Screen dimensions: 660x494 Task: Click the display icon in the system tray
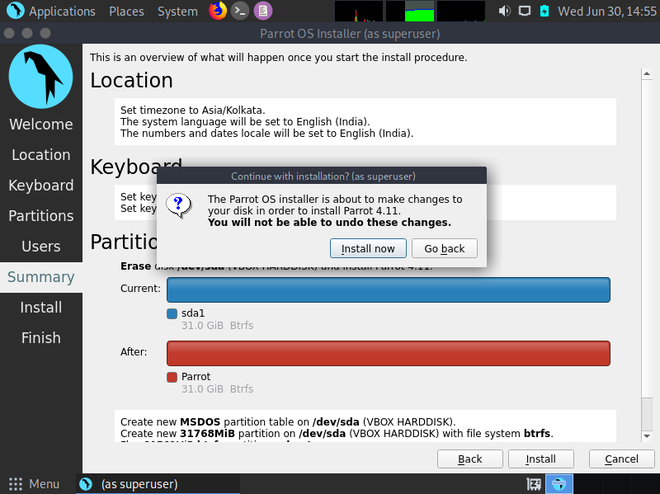pos(524,11)
